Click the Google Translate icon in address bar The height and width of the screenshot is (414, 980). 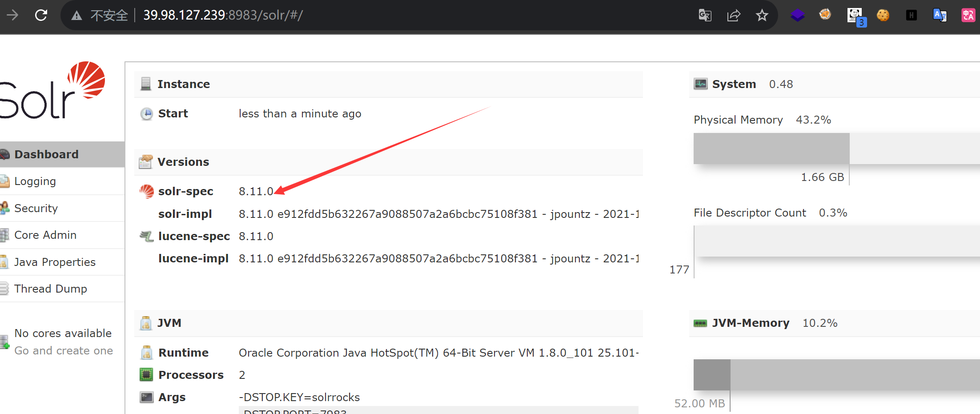705,16
